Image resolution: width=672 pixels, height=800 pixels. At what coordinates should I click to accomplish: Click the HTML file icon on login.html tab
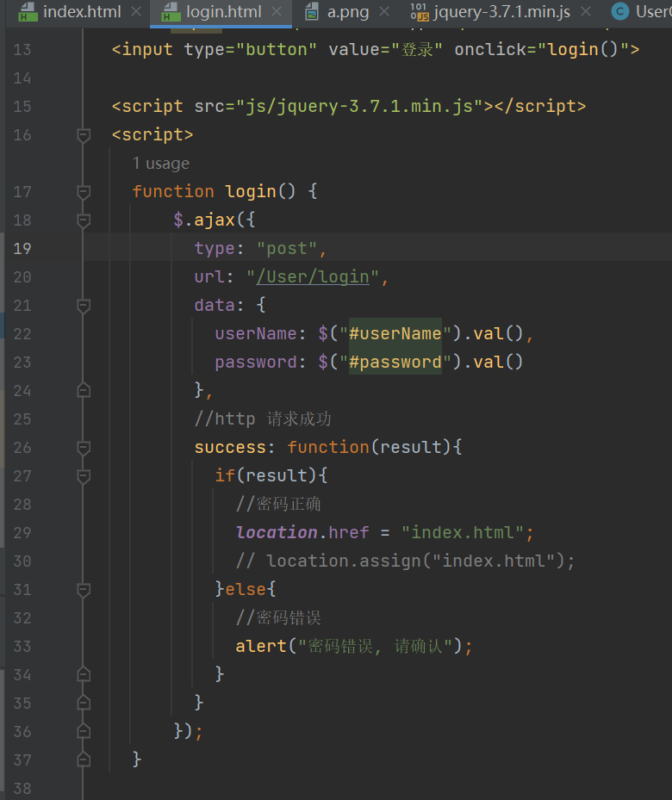pyautogui.click(x=171, y=12)
